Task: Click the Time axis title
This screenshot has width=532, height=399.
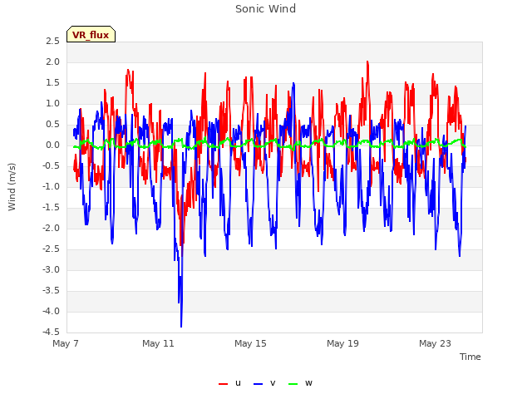Action: pos(470,357)
